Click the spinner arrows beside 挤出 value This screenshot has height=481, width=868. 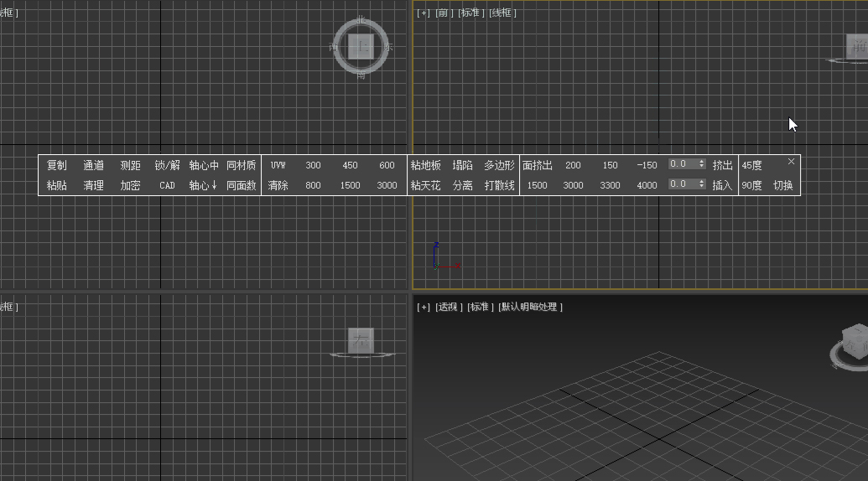click(x=701, y=164)
